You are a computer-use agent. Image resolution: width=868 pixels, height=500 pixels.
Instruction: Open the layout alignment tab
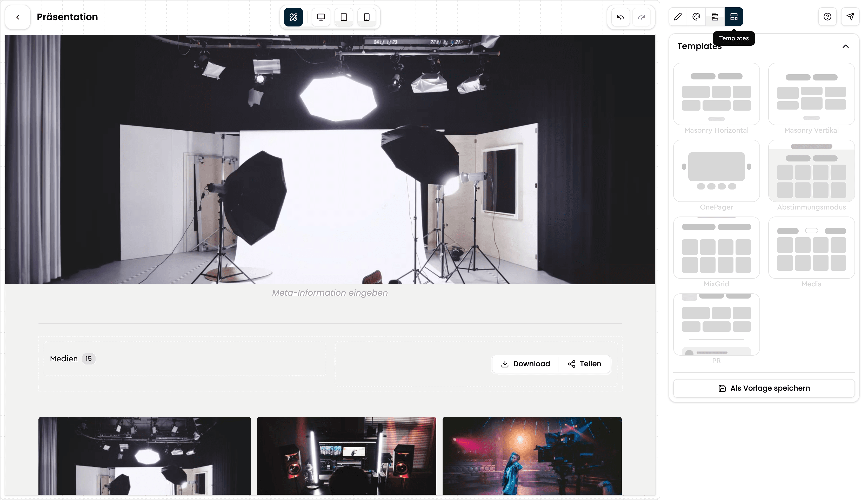pos(715,16)
